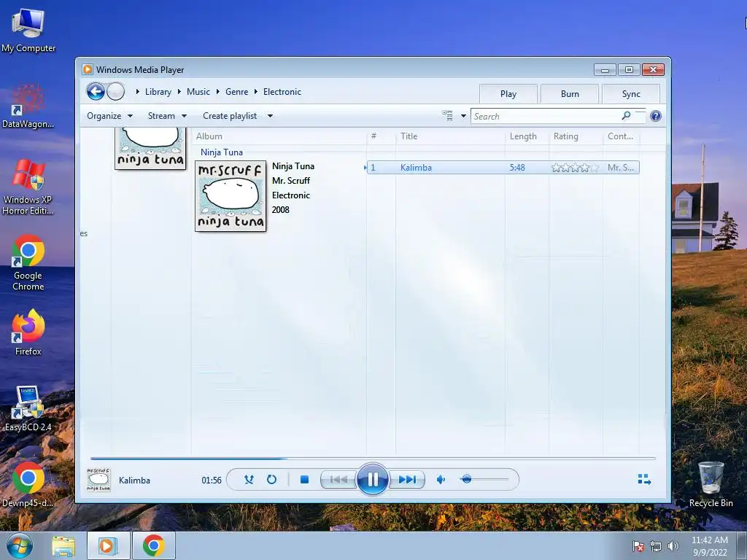Click the search magnifier icon
The image size is (747, 560).
click(626, 116)
